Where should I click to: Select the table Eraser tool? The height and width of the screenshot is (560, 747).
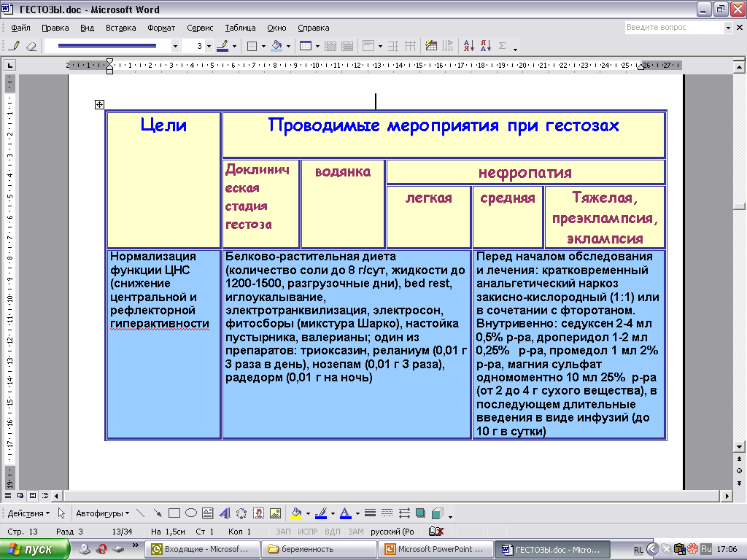click(x=31, y=46)
